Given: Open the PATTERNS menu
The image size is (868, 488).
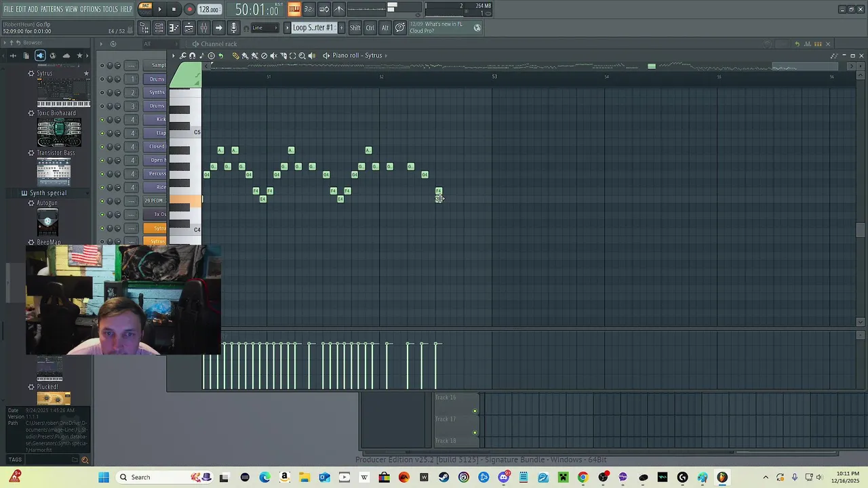Looking at the screenshot, I should [x=52, y=9].
